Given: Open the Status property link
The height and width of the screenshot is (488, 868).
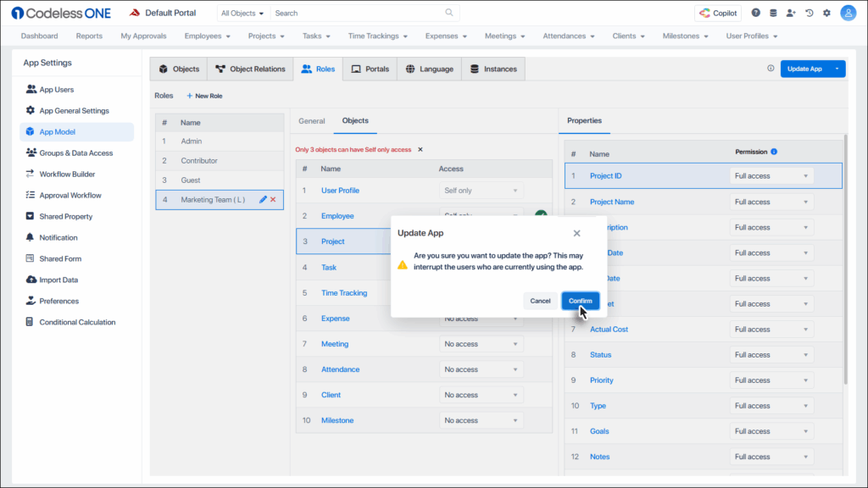Looking at the screenshot, I should (x=601, y=355).
